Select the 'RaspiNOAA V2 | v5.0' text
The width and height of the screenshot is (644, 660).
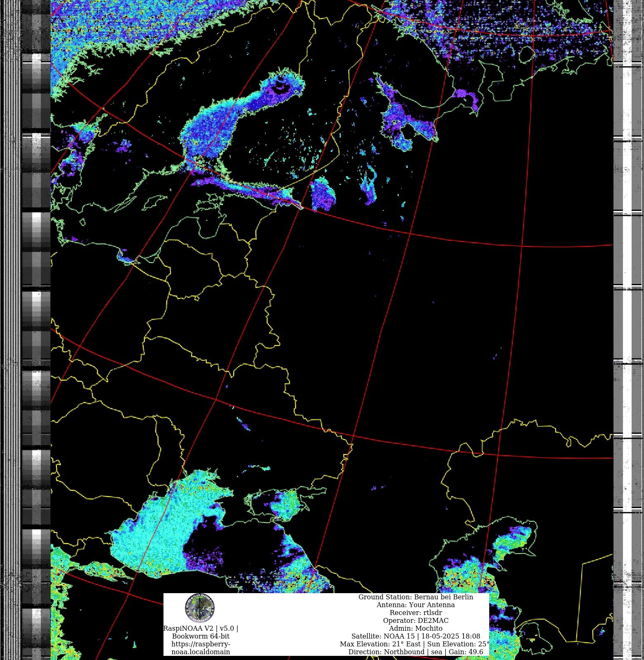coord(201,628)
